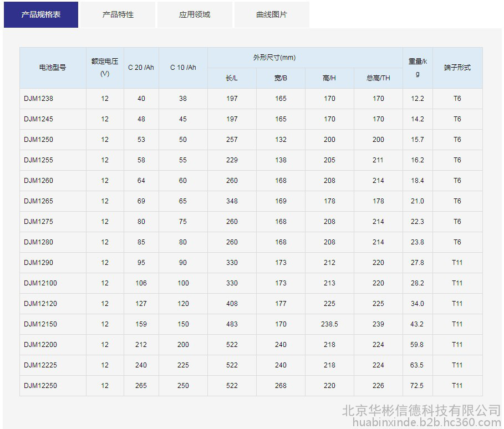Click the 宽/B subheader

pyautogui.click(x=281, y=78)
